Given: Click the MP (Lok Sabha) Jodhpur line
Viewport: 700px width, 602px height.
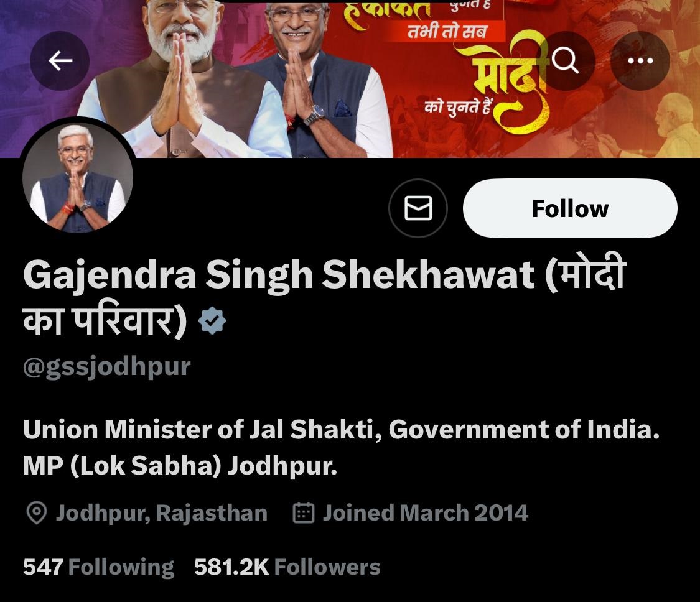Looking at the screenshot, I should [x=180, y=466].
